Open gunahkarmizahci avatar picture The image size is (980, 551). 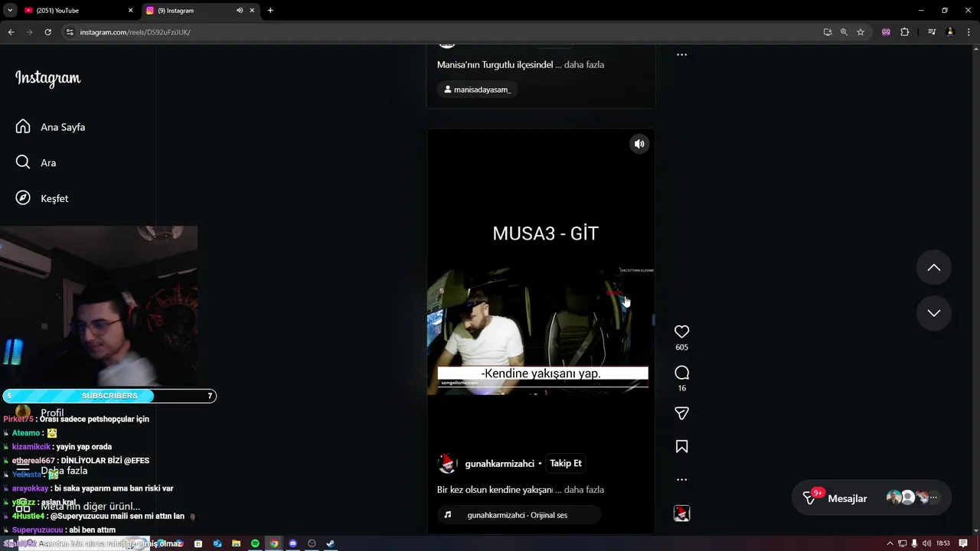446,464
